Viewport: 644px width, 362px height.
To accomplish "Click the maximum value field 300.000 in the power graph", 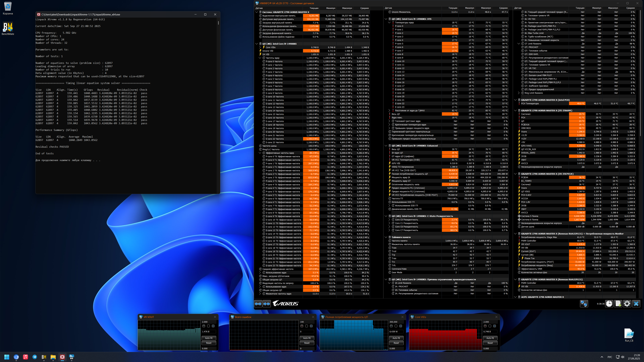I will 396,322.
